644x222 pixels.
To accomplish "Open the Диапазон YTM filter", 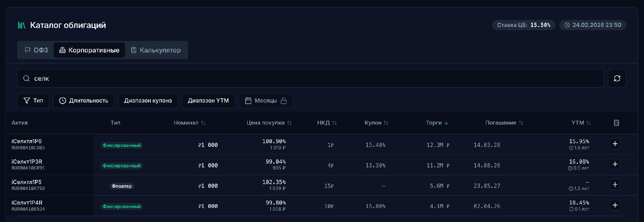I will tap(208, 101).
